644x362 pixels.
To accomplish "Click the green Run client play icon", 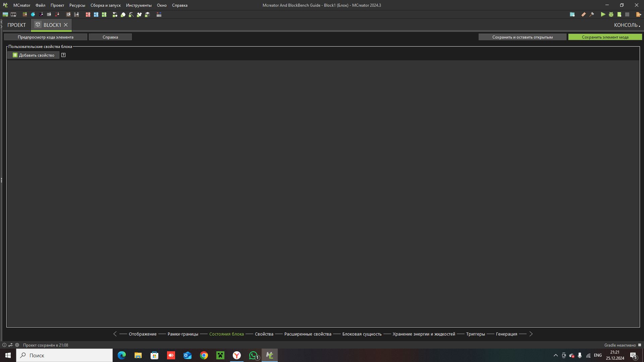I will 603,14.
